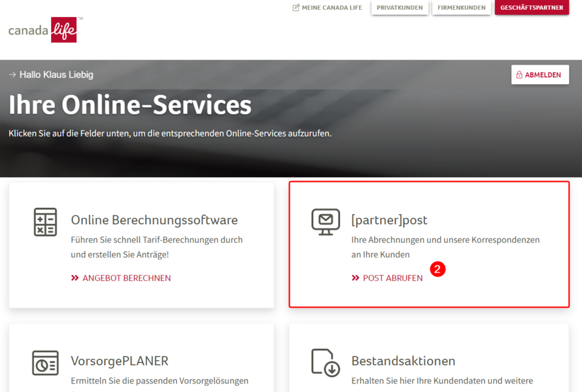Viewport: 582px width, 392px height.
Task: Click the VorsorgePLANER heading
Action: click(120, 361)
